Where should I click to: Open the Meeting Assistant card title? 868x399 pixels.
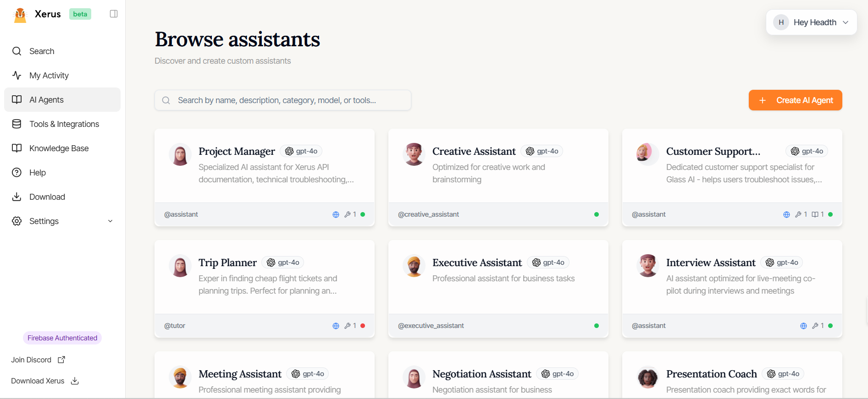(x=240, y=374)
